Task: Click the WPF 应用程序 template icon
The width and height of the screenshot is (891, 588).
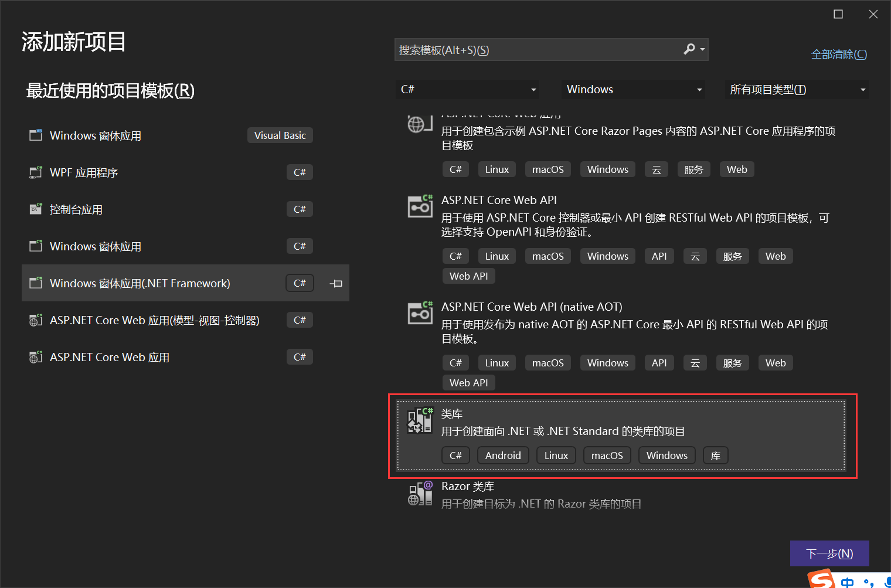Action: pos(36,172)
